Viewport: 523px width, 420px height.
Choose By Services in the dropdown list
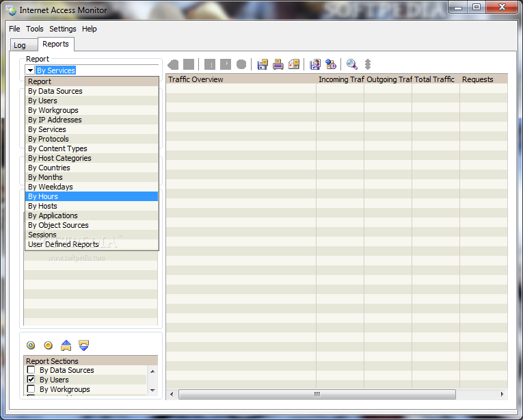(x=92, y=129)
